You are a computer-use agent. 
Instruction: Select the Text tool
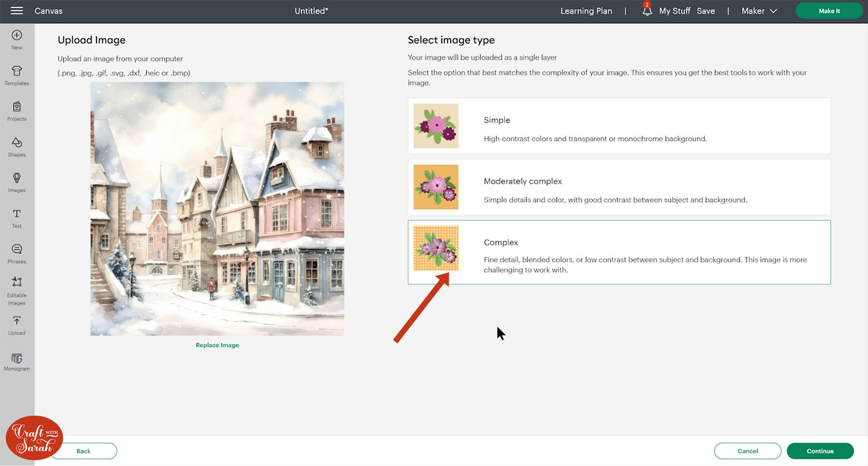(17, 214)
